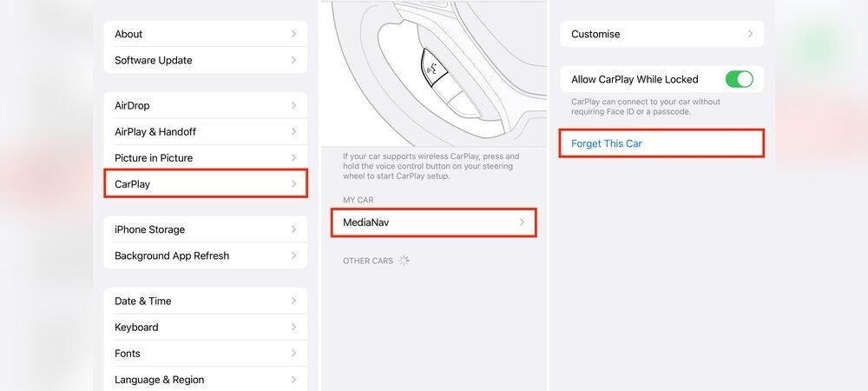Screen dimensions: 868x391
Task: Click the chevron next to Software Update
Action: (x=294, y=60)
